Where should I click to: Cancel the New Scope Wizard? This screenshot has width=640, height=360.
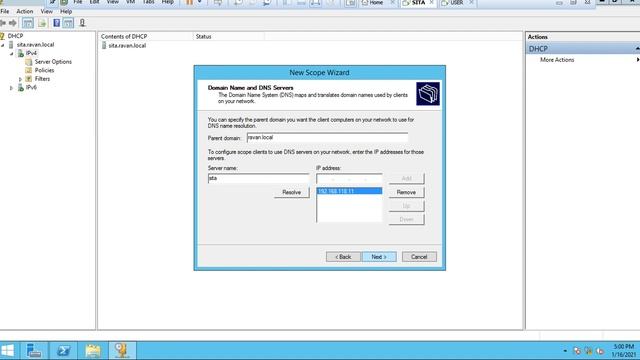point(419,257)
